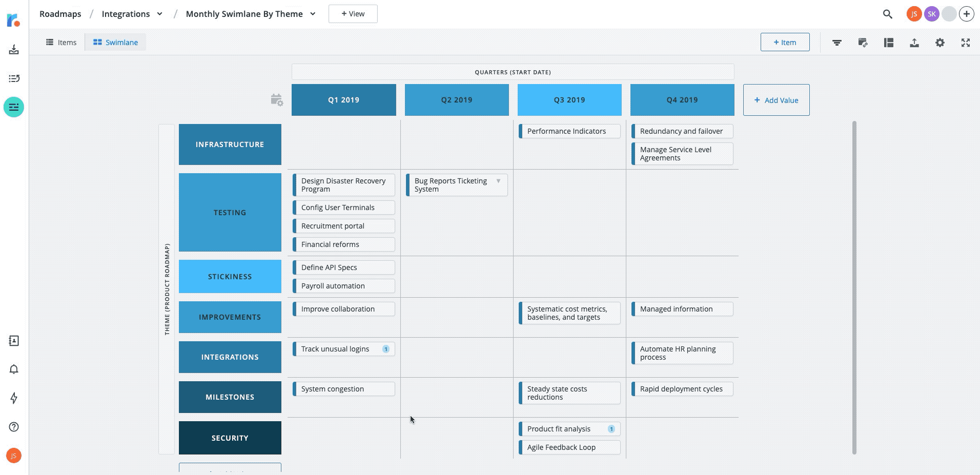Click the export upload icon
The height and width of the screenshot is (475, 980).
point(914,43)
